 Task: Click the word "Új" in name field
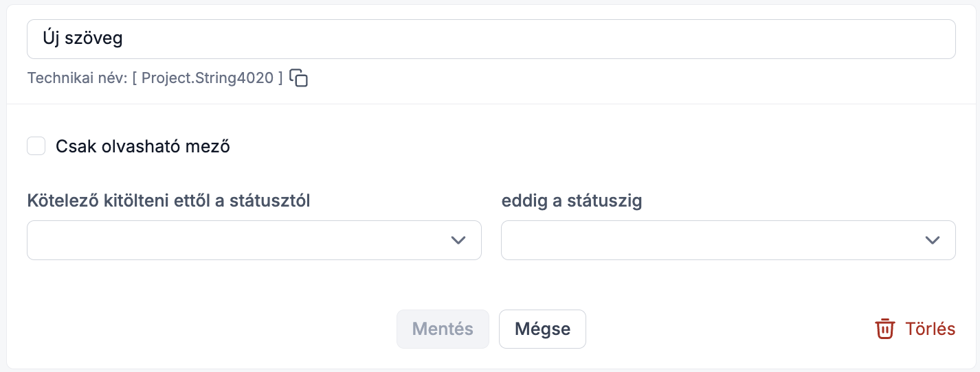(52, 38)
